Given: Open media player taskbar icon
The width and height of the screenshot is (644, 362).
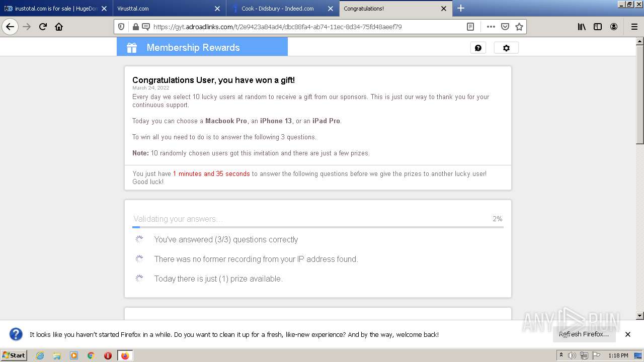Looking at the screenshot, I should click(74, 355).
